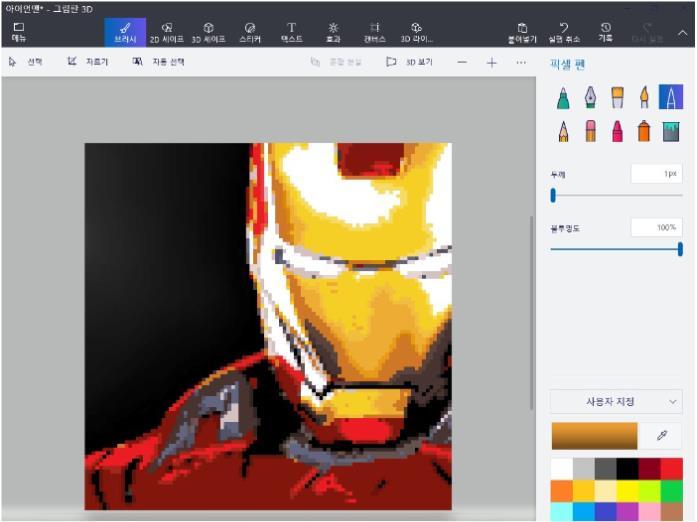The image size is (697, 522).
Task: Choose the orange color swatch
Action: point(562,491)
